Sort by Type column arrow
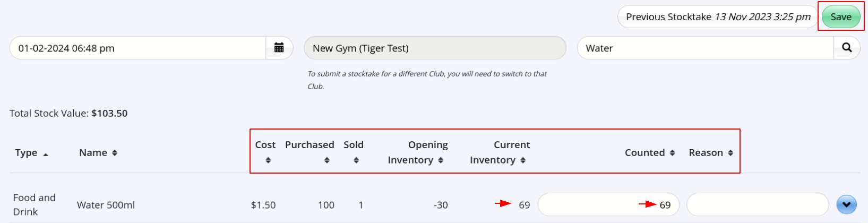This screenshot has width=868, height=223. click(x=46, y=154)
